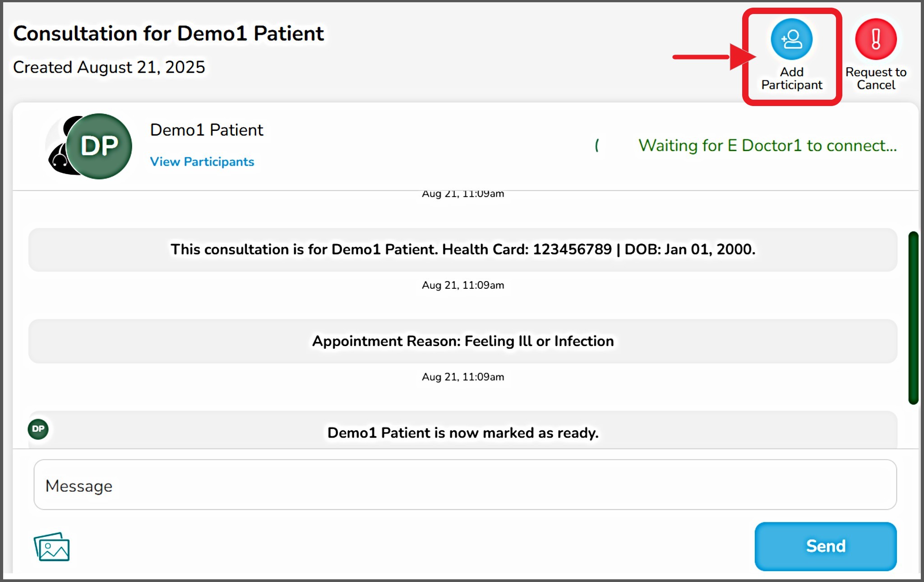Click the large green DP avatar
This screenshot has width=924, height=582.
coord(100,146)
